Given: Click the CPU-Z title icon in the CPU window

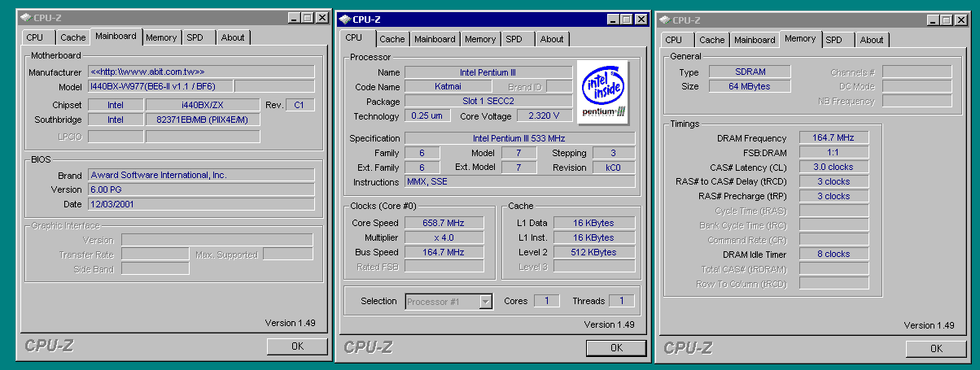Looking at the screenshot, I should [344, 20].
